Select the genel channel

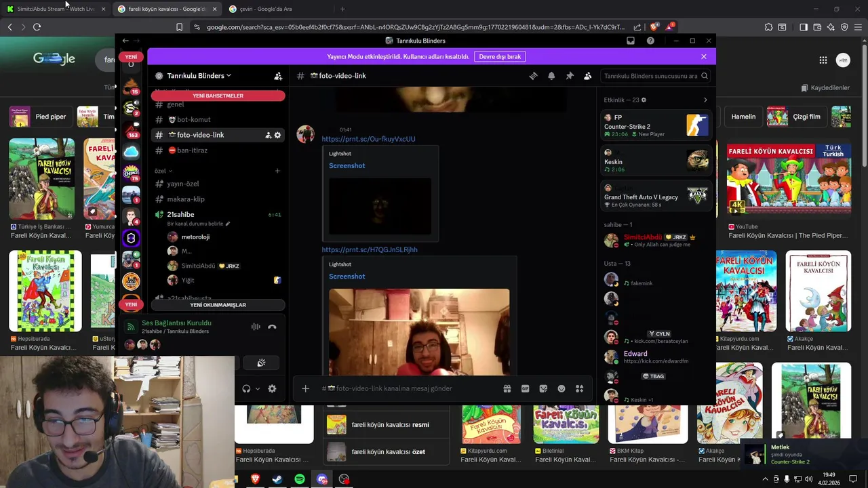point(217,104)
